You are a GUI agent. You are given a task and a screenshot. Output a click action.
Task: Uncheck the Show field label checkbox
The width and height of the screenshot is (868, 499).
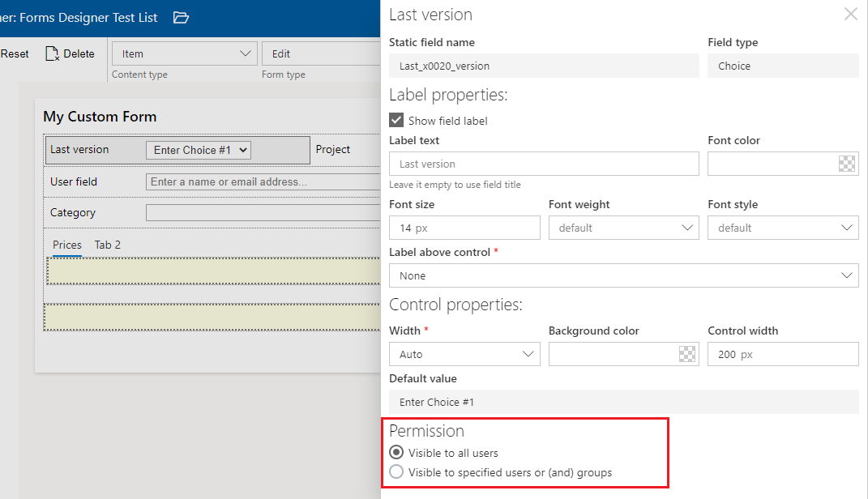pos(396,121)
